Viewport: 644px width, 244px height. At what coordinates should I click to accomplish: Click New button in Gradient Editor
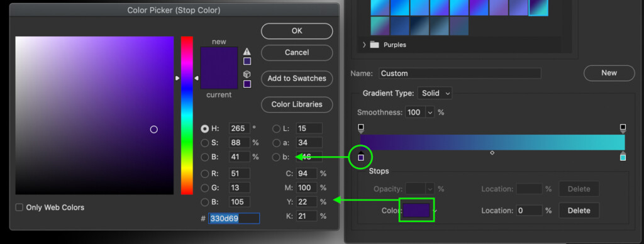[x=609, y=73]
